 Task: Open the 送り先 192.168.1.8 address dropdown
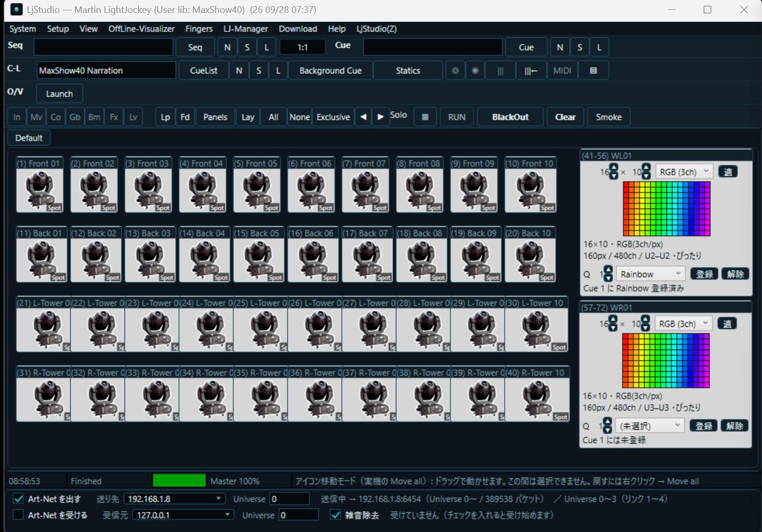click(174, 499)
